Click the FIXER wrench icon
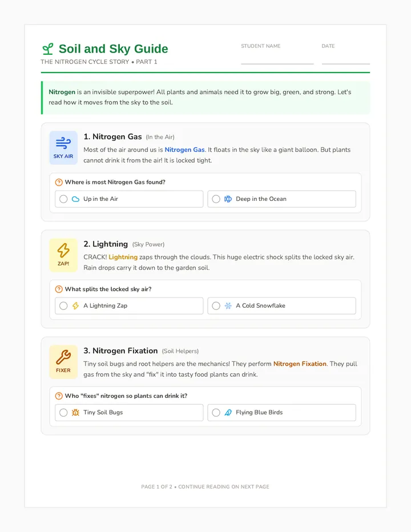 point(63,357)
